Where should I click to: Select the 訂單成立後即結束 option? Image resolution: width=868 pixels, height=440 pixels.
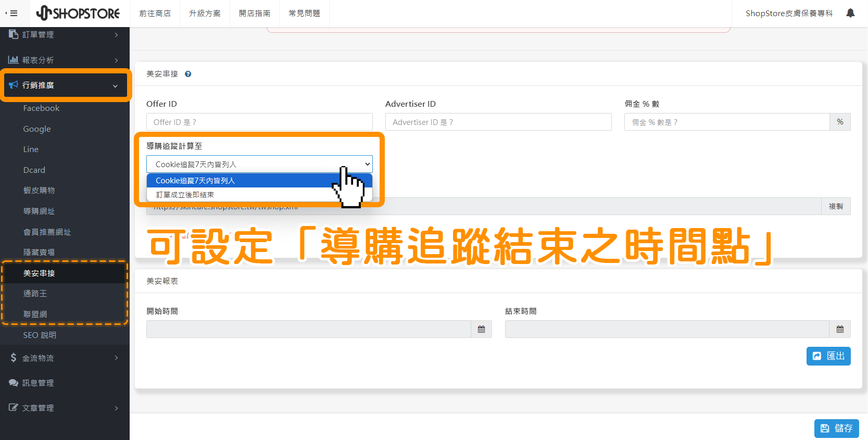coord(259,195)
